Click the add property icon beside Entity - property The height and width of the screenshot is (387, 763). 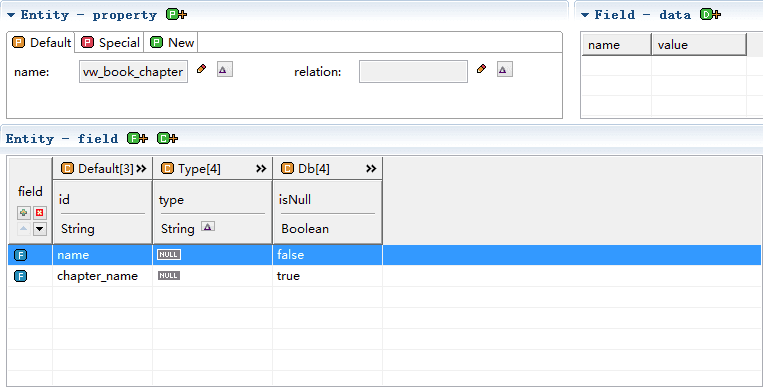point(176,15)
